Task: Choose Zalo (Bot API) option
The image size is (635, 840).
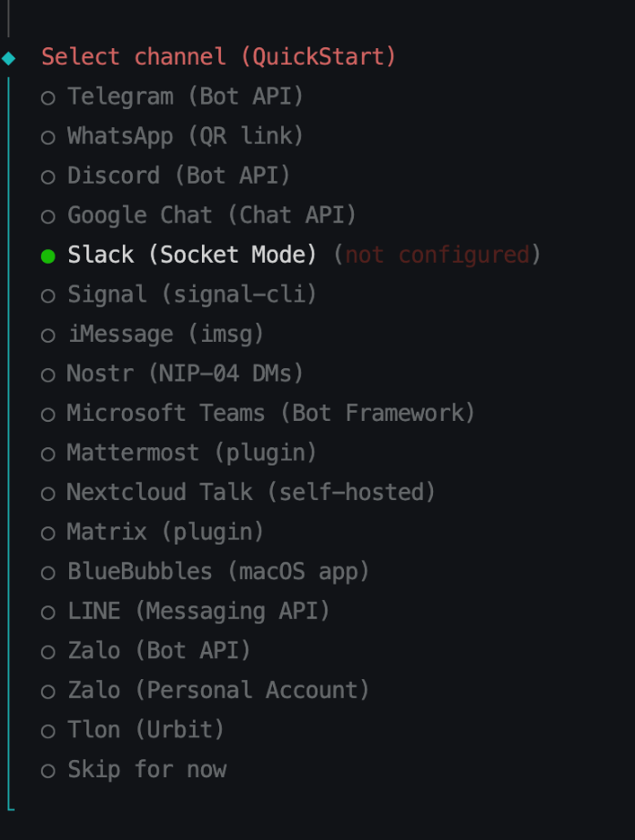Action: (x=158, y=651)
